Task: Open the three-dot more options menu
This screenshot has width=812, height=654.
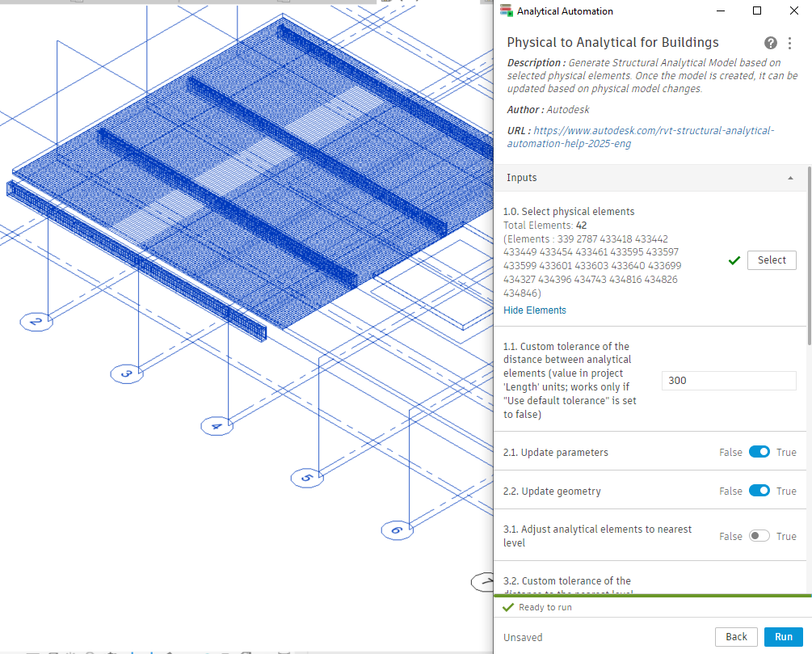Action: click(789, 43)
